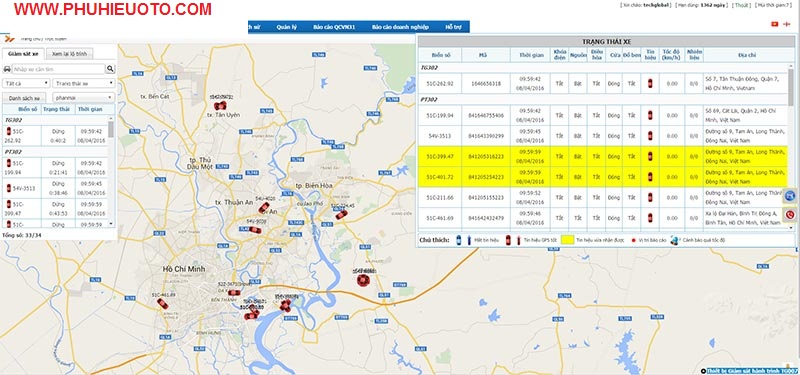This screenshot has width=800, height=375.
Task: Click the red phone support icon
Action: pyautogui.click(x=790, y=215)
